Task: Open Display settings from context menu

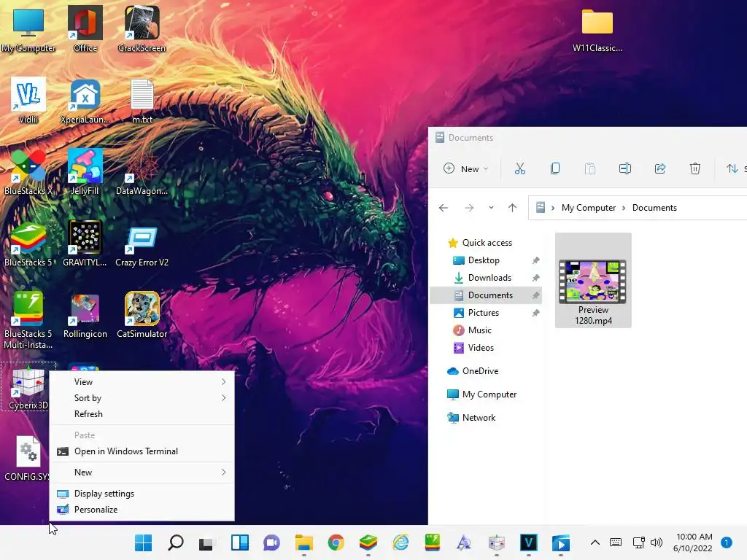Action: coord(142,494)
